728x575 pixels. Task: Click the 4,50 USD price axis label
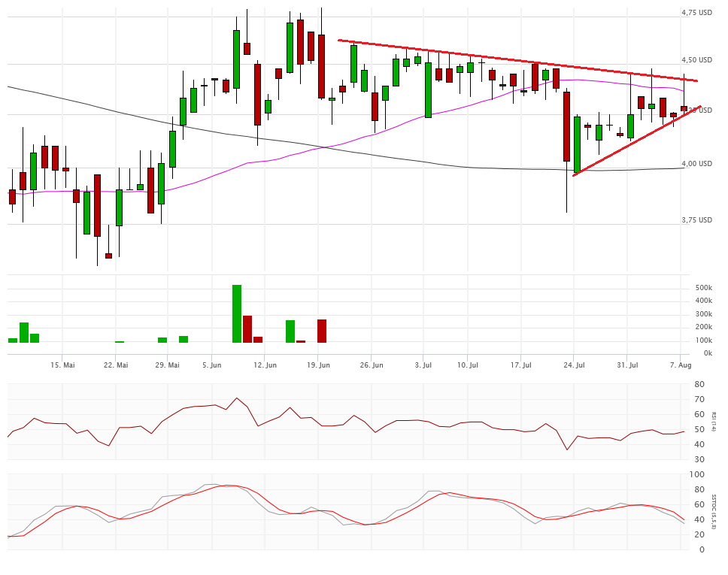pos(696,60)
